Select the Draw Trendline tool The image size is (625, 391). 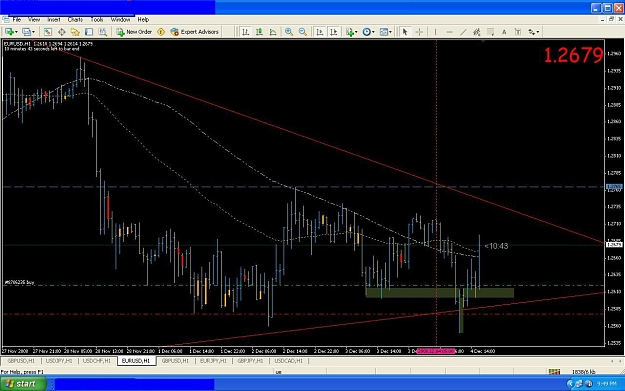[x=463, y=32]
